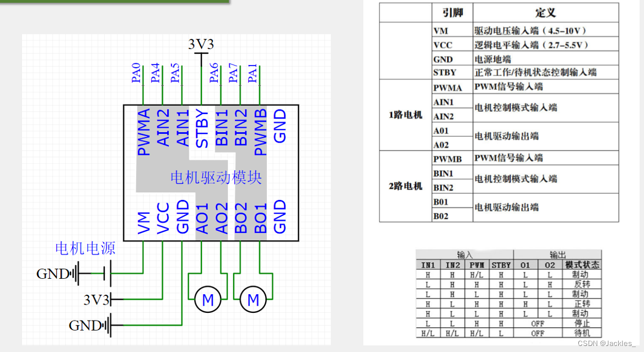The image size is (644, 352).
Task: Click the 电机驱动模块 chip title
Action: (x=216, y=177)
